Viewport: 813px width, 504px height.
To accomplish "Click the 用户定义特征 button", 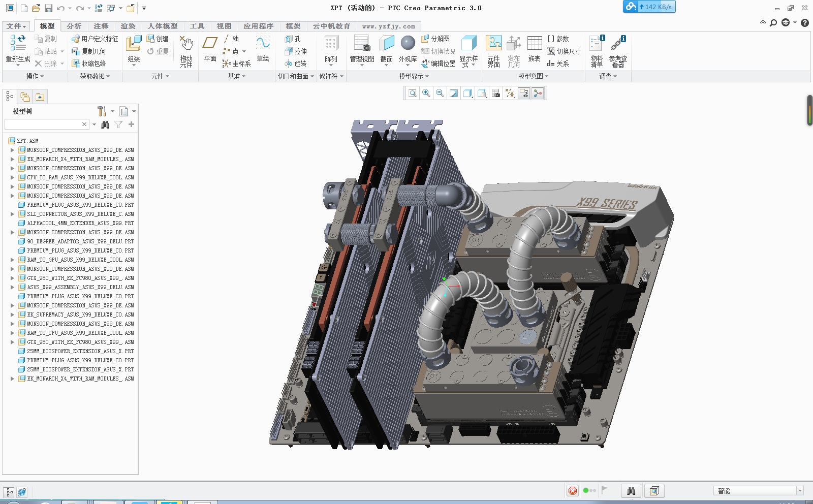I will pyautogui.click(x=95, y=39).
